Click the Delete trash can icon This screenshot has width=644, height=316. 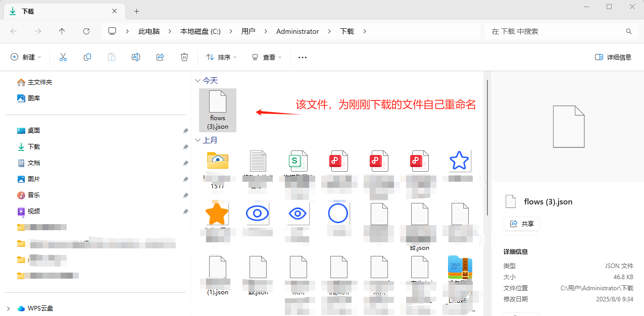coord(184,57)
